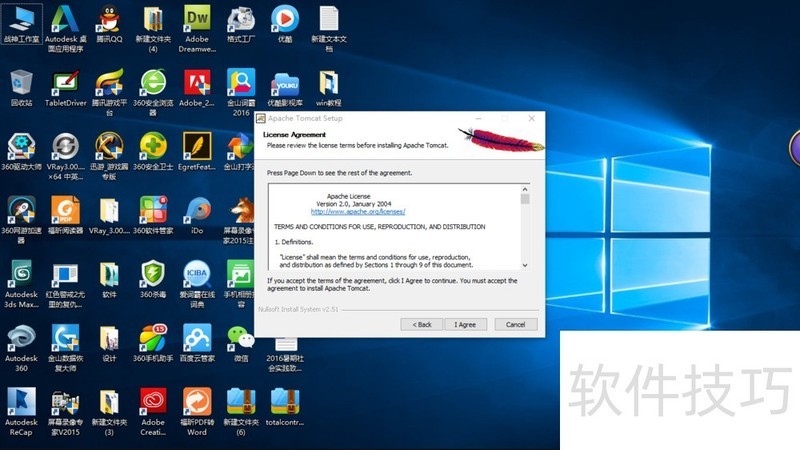The height and width of the screenshot is (450, 800).
Task: Select the 360网游加速器 desktop icon
Action: tap(21, 220)
